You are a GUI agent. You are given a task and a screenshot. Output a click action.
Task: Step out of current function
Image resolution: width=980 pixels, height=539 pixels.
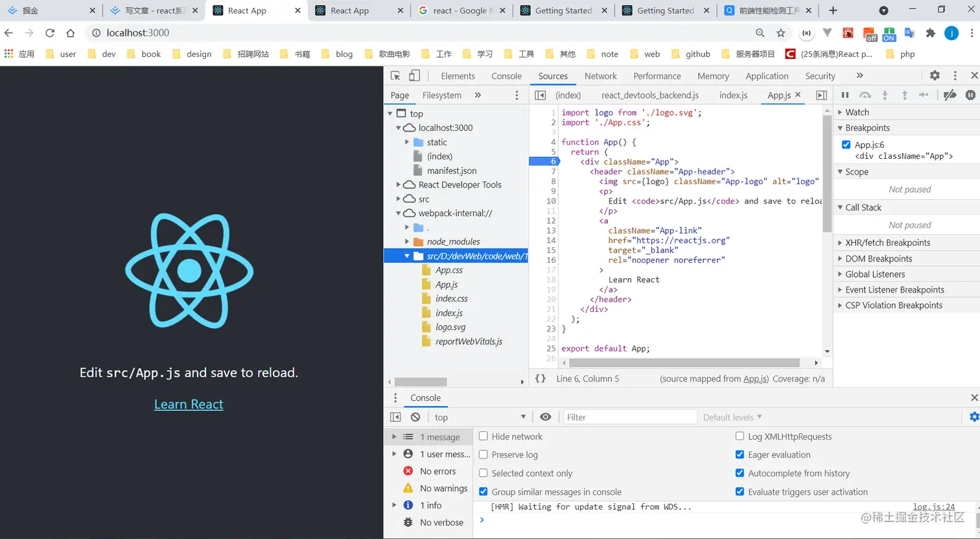coord(904,95)
